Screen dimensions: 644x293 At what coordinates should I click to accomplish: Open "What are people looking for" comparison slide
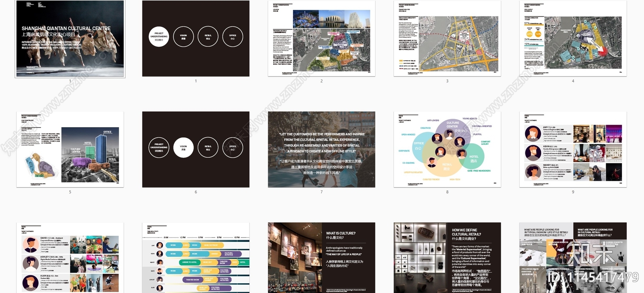[573, 258]
